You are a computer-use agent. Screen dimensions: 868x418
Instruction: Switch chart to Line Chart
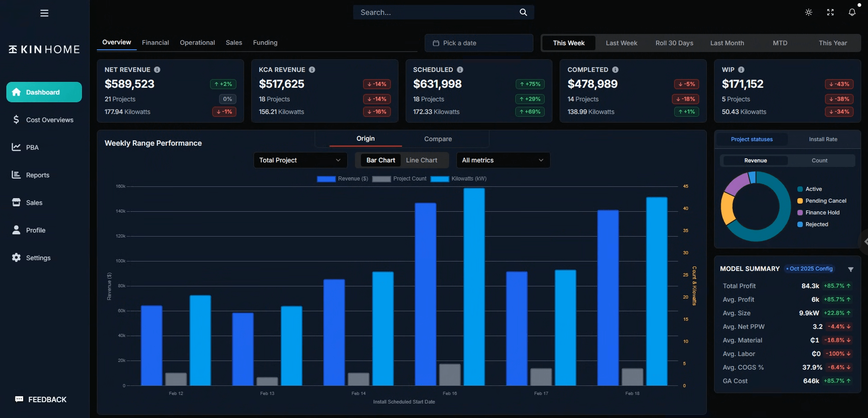[422, 160]
